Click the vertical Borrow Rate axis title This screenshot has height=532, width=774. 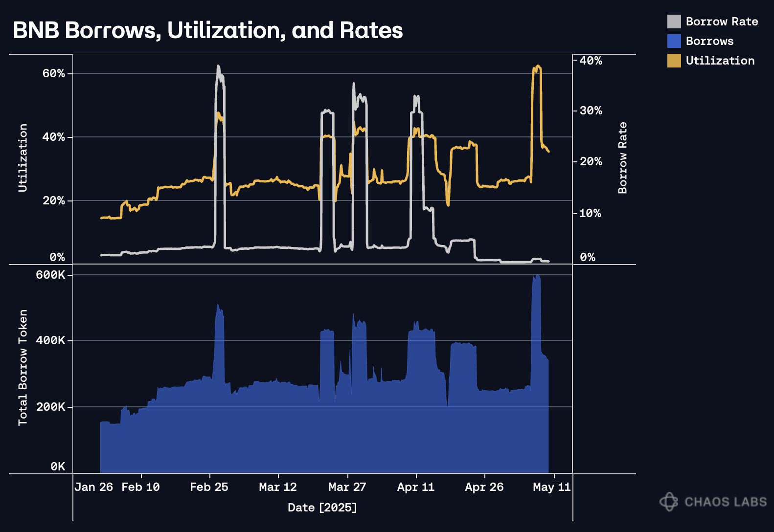pyautogui.click(x=622, y=158)
